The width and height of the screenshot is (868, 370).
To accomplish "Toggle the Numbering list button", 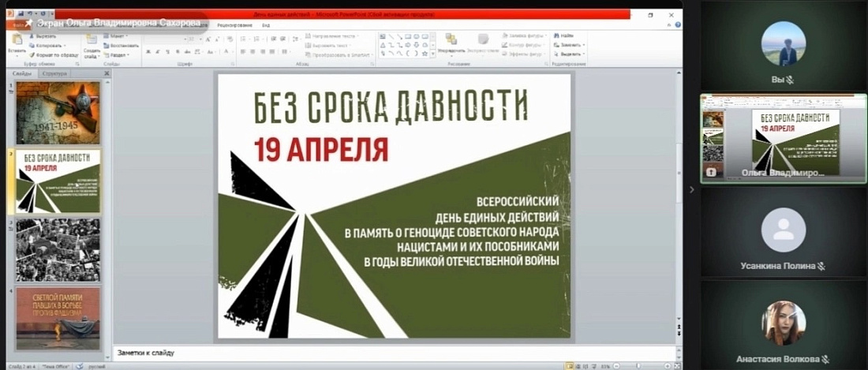I will click(256, 39).
